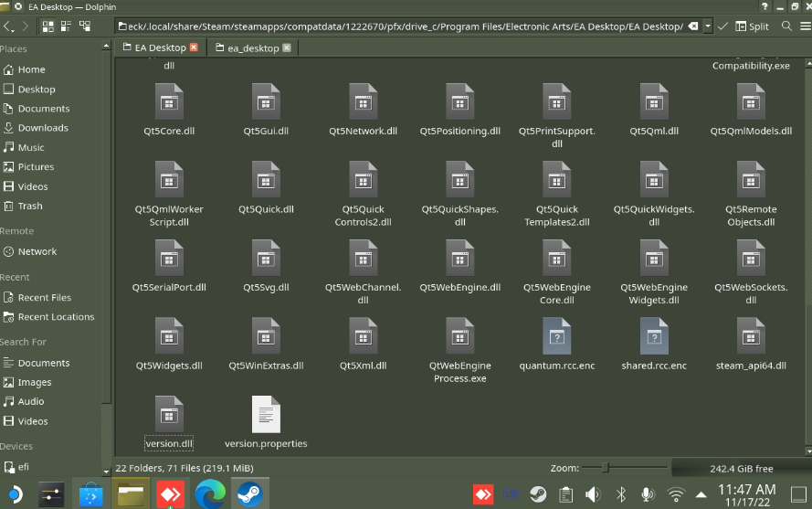Open Downloads in Places panel
Viewport: 812px width, 509px height.
tap(43, 128)
